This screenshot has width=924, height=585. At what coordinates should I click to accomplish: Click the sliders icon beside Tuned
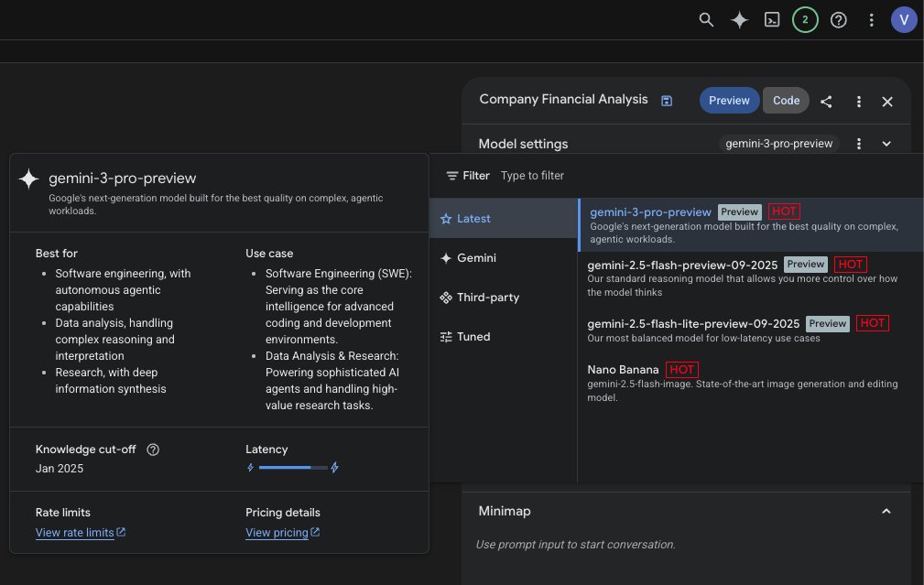tap(446, 337)
